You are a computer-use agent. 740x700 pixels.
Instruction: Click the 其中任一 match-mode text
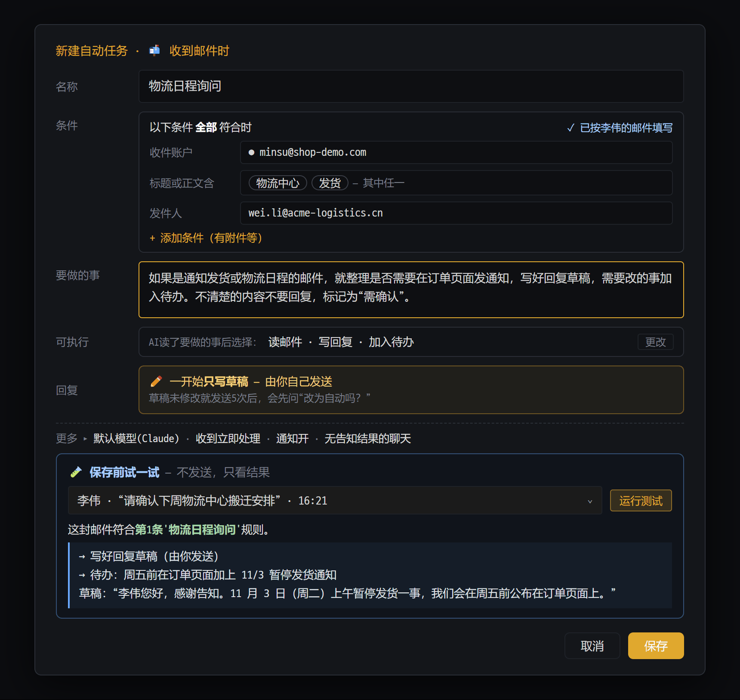tap(383, 183)
